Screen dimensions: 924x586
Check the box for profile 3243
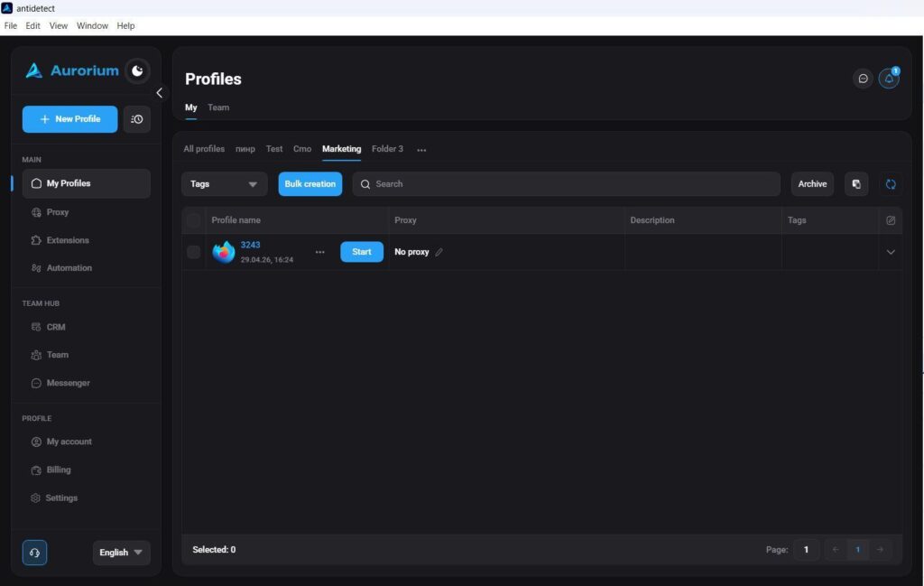(x=193, y=252)
